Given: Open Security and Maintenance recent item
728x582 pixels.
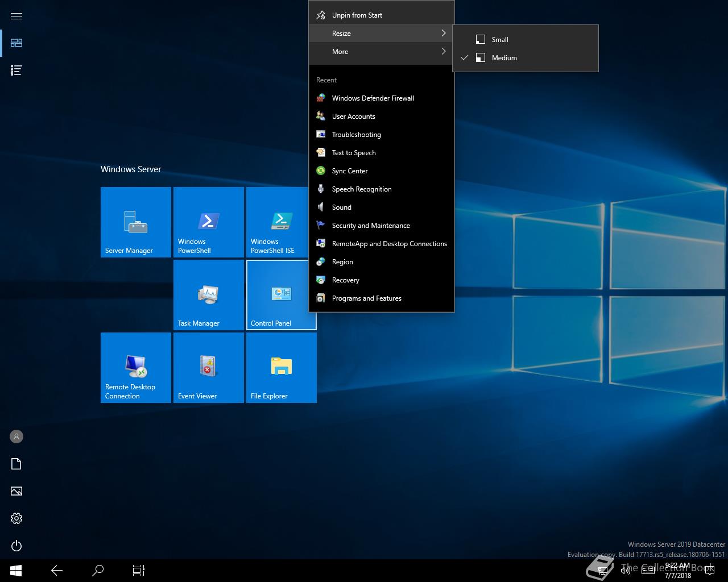Looking at the screenshot, I should [x=382, y=226].
